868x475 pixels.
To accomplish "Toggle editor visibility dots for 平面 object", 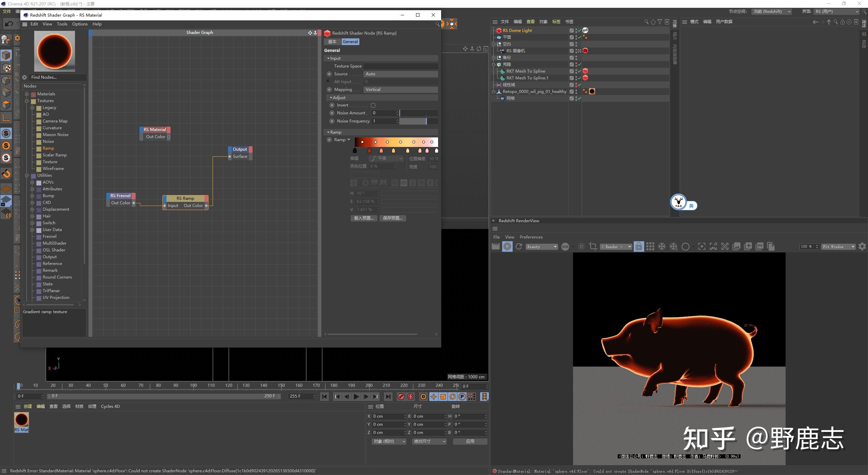I will point(576,37).
